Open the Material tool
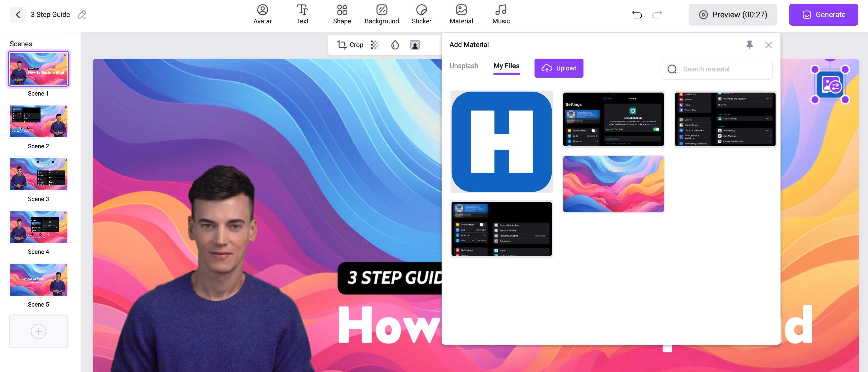868x372 pixels. tap(461, 14)
